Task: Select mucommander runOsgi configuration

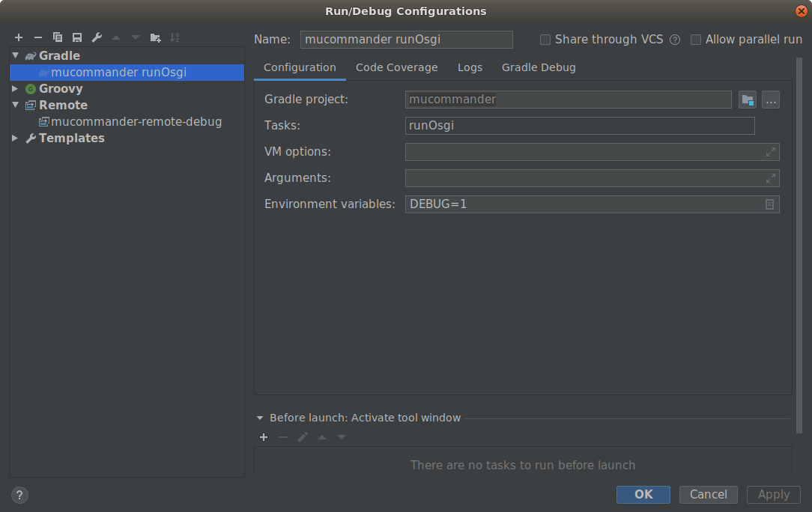Action: point(127,72)
